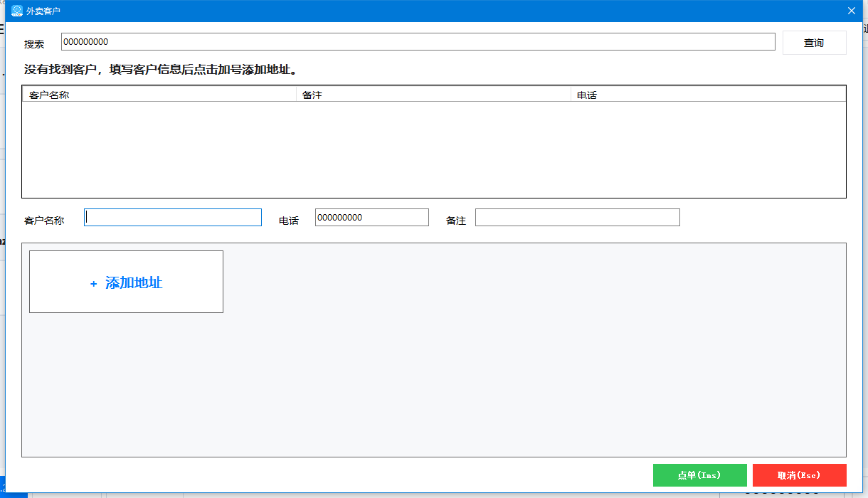Click the 查询 search button
868x498 pixels.
(814, 43)
